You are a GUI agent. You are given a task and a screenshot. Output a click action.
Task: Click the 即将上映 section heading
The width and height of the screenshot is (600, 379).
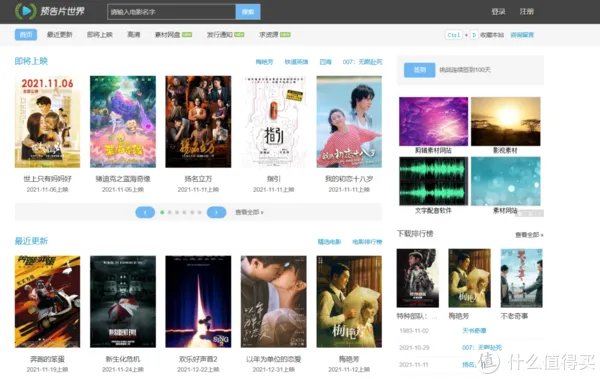click(31, 61)
